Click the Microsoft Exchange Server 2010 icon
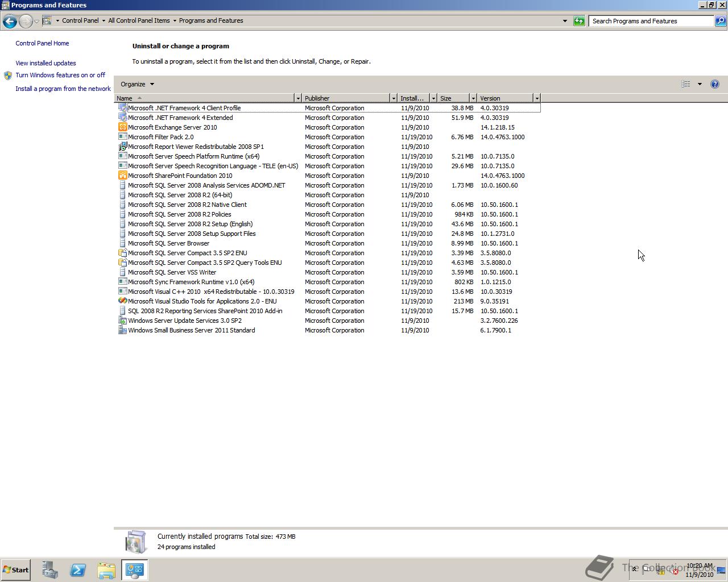This screenshot has width=728, height=582. tap(122, 127)
